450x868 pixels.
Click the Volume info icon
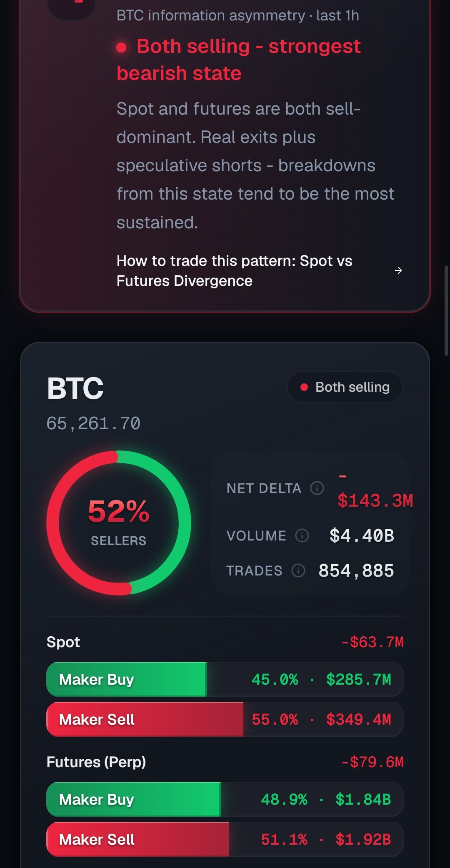[x=302, y=535]
